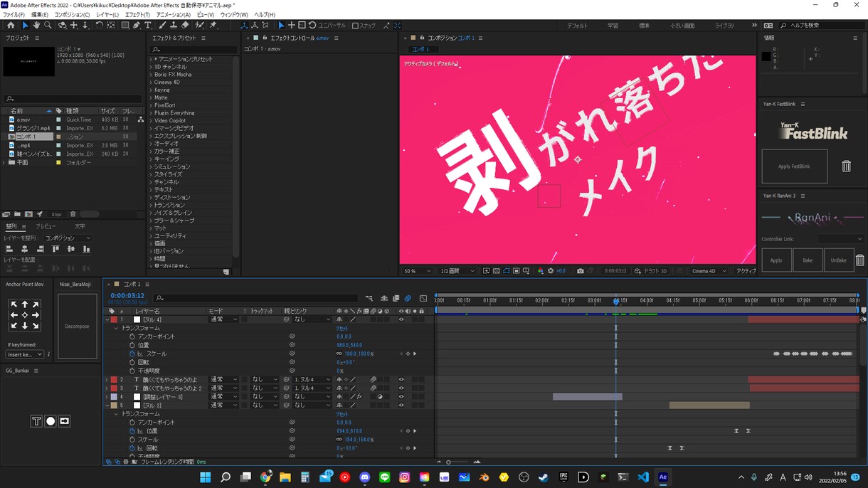The width and height of the screenshot is (868, 488).
Task: Toggle motion blur enable icon in timeline
Action: 408,299
